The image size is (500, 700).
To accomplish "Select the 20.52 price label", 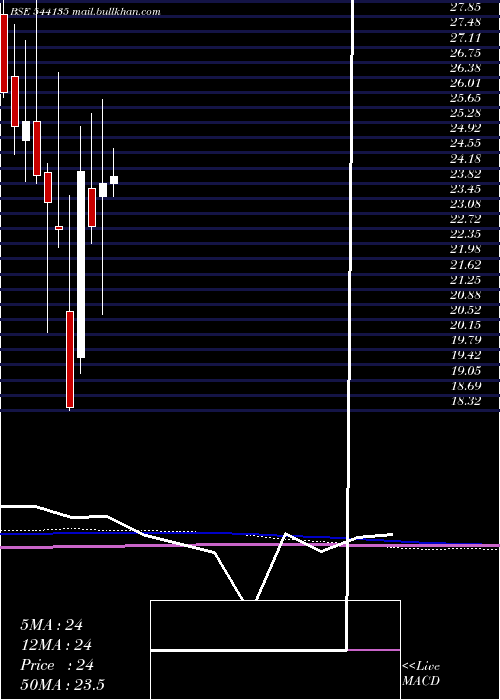I will 465,310.
